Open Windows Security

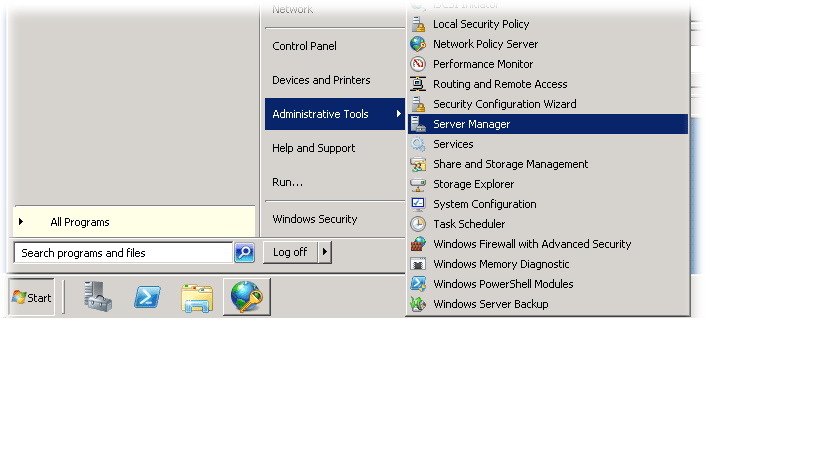[314, 219]
